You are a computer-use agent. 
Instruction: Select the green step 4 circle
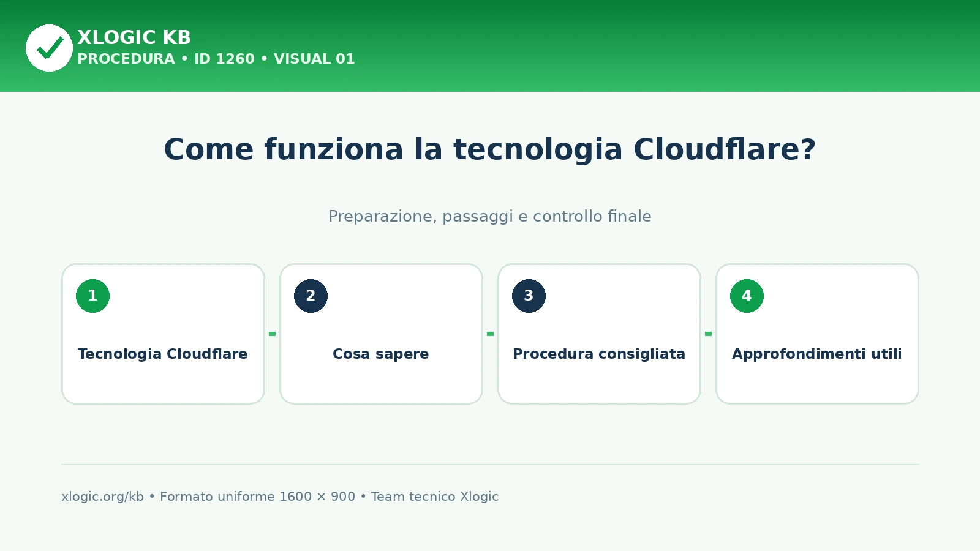(747, 296)
